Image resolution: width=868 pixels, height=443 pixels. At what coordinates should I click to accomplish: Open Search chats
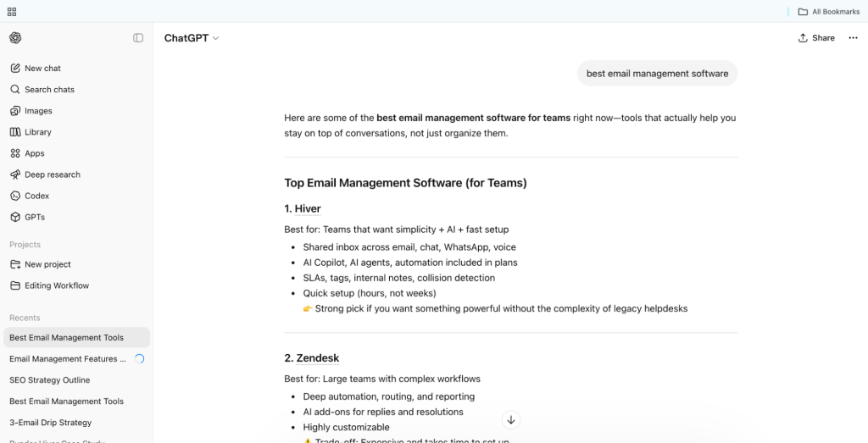click(76, 89)
